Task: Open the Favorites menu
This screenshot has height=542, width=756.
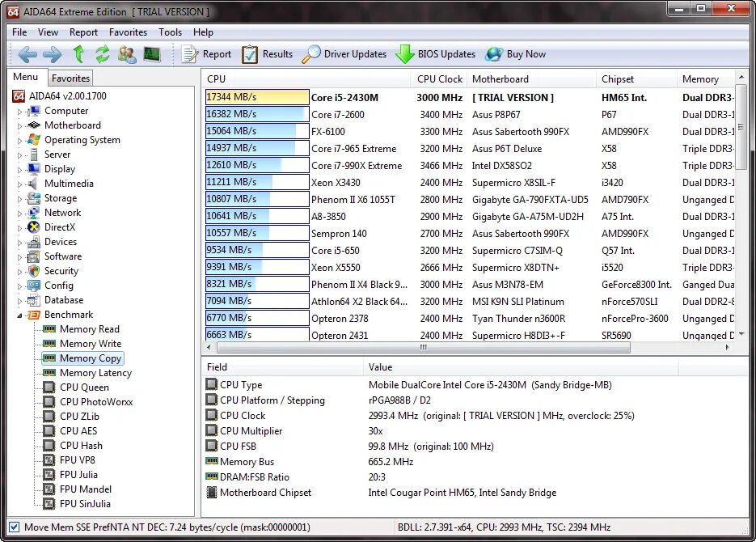Action: [128, 32]
